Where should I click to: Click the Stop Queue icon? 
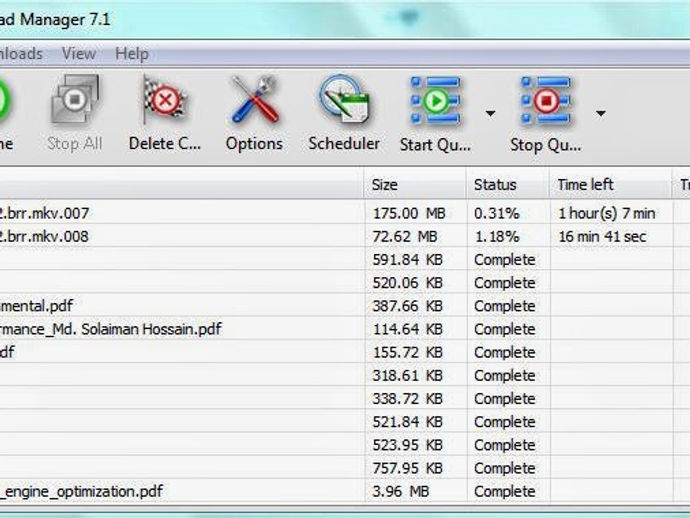pyautogui.click(x=546, y=100)
